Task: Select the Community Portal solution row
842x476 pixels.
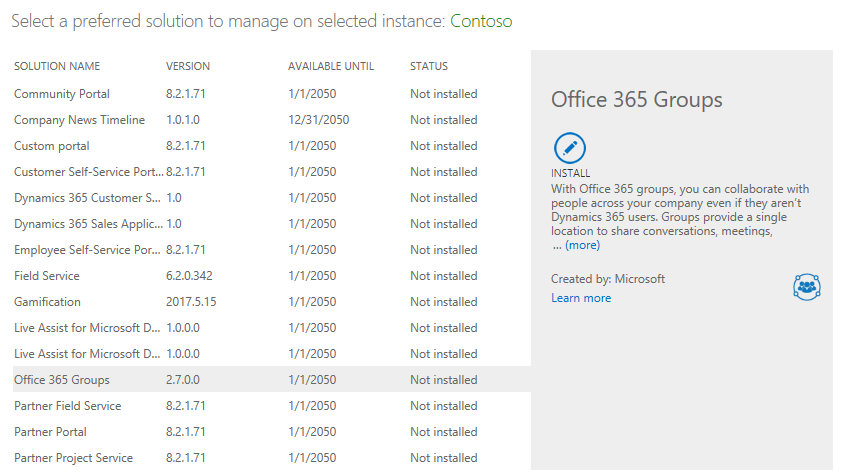Action: click(x=272, y=94)
